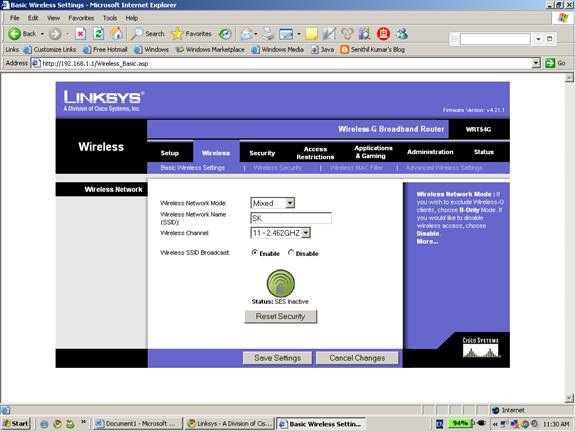
Task: Open Applications & Gaming tab
Action: pos(373,152)
